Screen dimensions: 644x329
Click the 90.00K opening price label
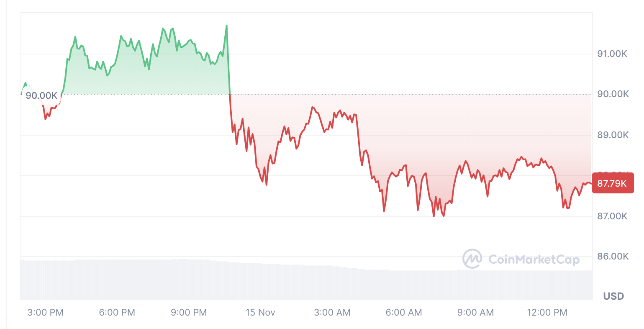[x=41, y=95]
